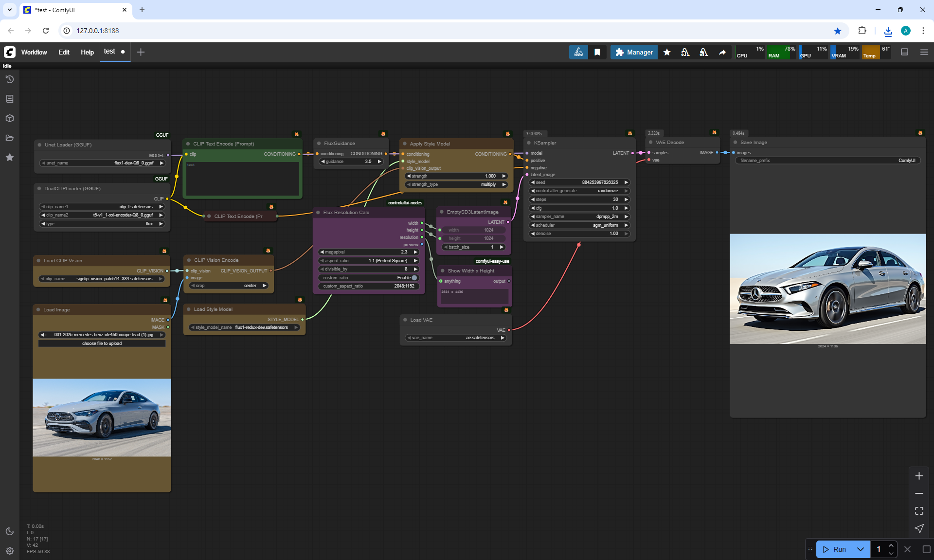This screenshot has height=560, width=934.
Task: Open scheduler sgm_uniform combo
Action: coord(579,225)
